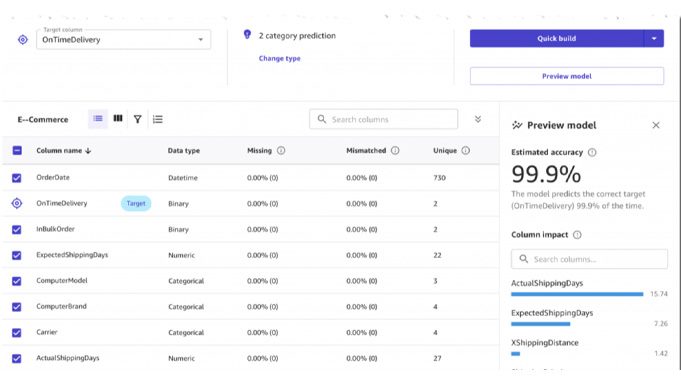Screen dimensions: 681x381
Task: Uncheck the OrderDate column checkbox
Action: pyautogui.click(x=17, y=178)
